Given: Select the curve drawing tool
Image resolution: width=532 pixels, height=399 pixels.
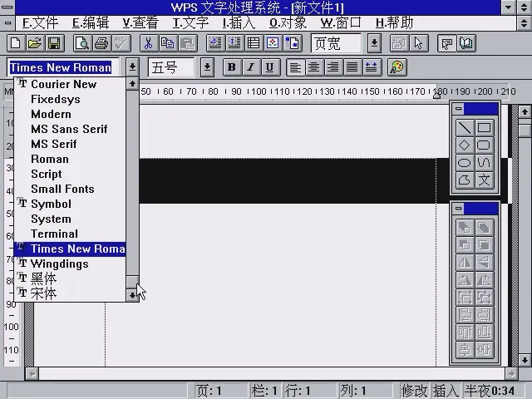Looking at the screenshot, I should coord(484,163).
